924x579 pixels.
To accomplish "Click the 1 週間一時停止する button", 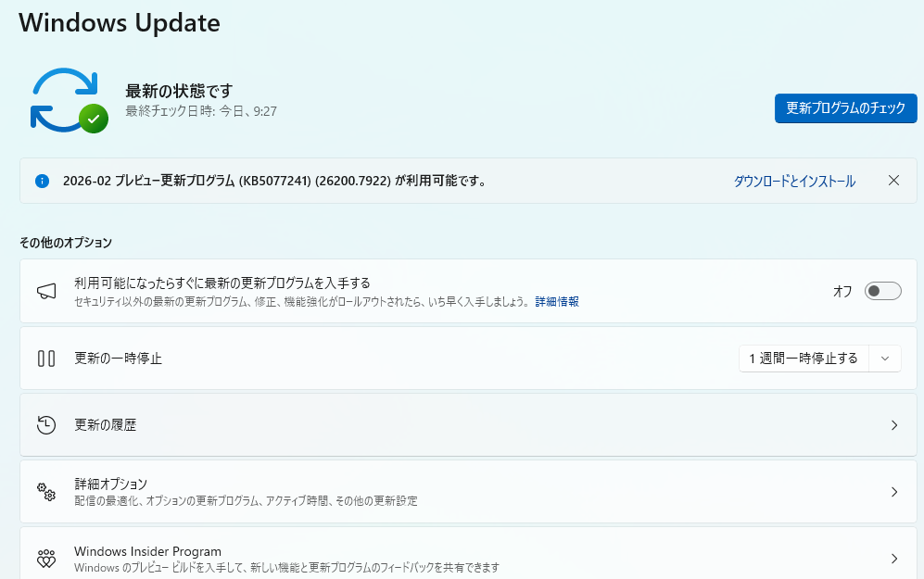I will tap(803, 359).
